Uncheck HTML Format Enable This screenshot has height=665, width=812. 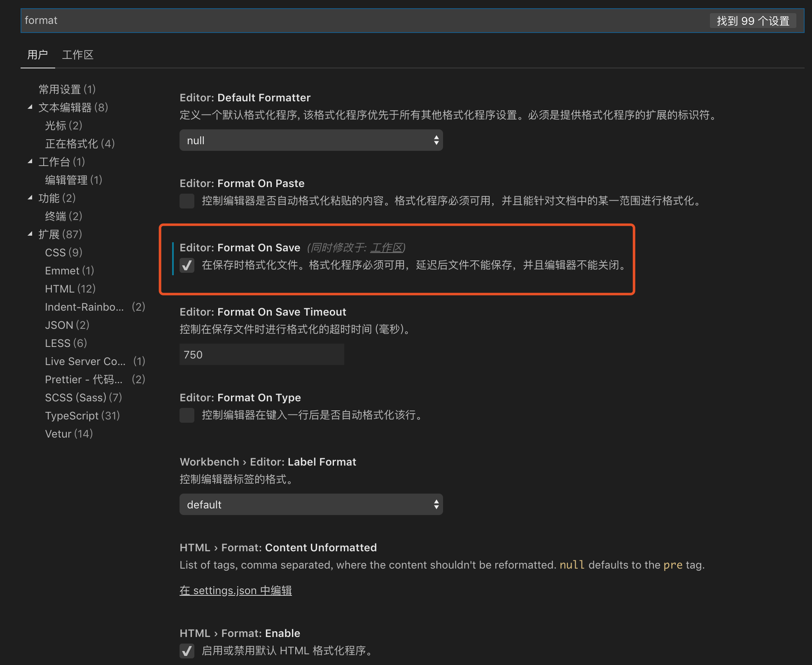(187, 651)
